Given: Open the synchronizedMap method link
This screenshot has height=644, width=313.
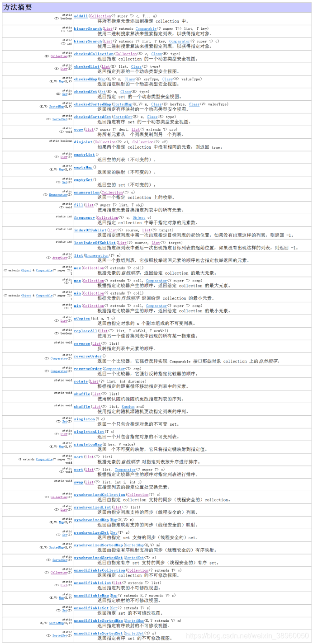Looking at the screenshot, I should pos(91,520).
